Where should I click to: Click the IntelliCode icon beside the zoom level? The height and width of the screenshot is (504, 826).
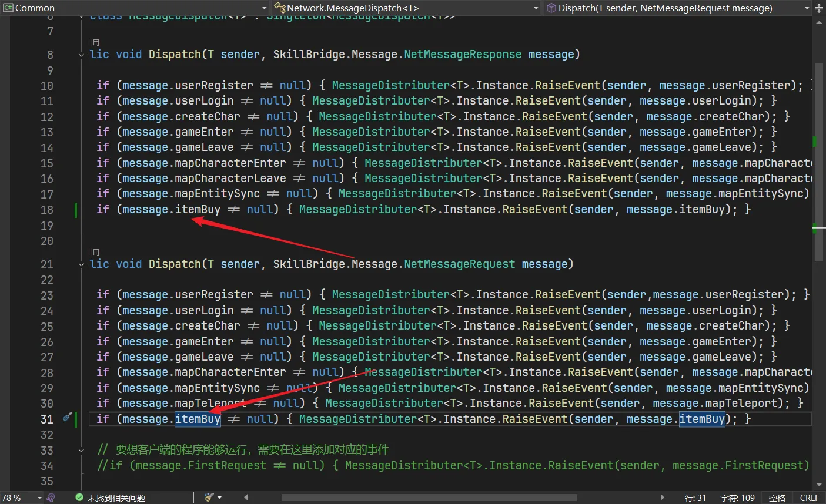click(51, 498)
